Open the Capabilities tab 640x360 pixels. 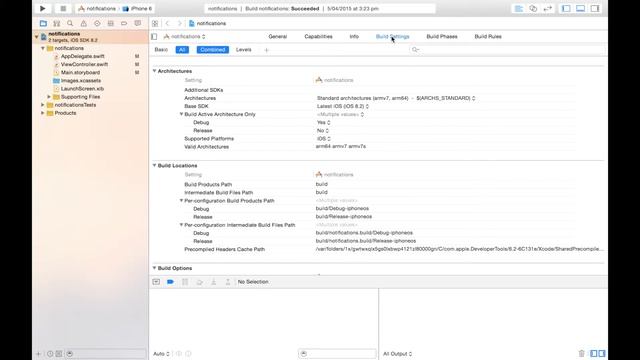click(318, 37)
